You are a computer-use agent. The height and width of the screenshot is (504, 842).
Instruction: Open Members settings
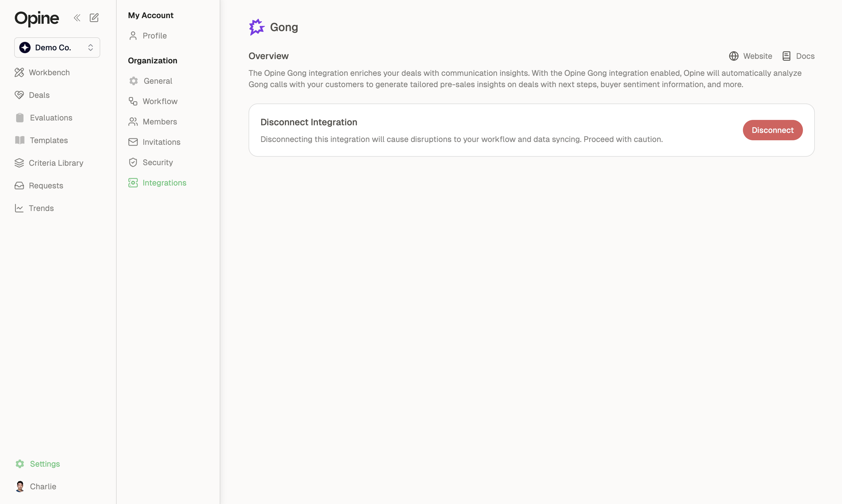pos(159,122)
